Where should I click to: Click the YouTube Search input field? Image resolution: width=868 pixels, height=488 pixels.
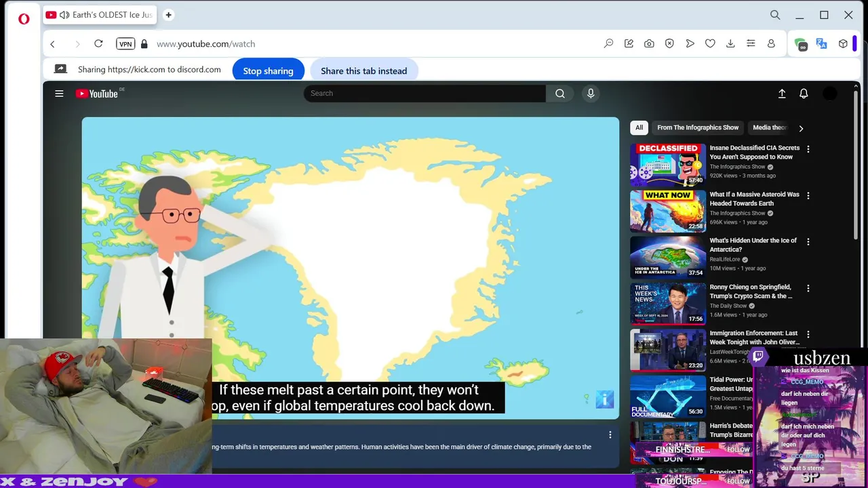click(x=425, y=94)
